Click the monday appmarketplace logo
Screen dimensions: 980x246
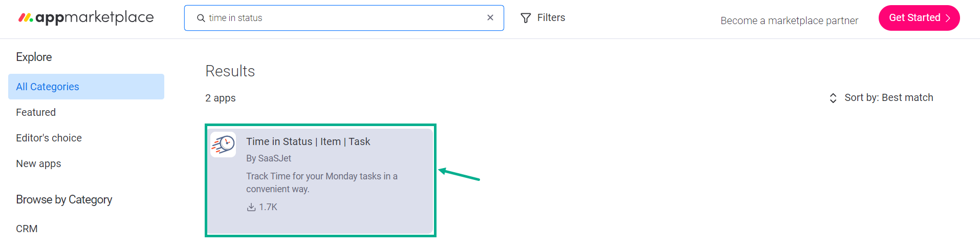(86, 17)
